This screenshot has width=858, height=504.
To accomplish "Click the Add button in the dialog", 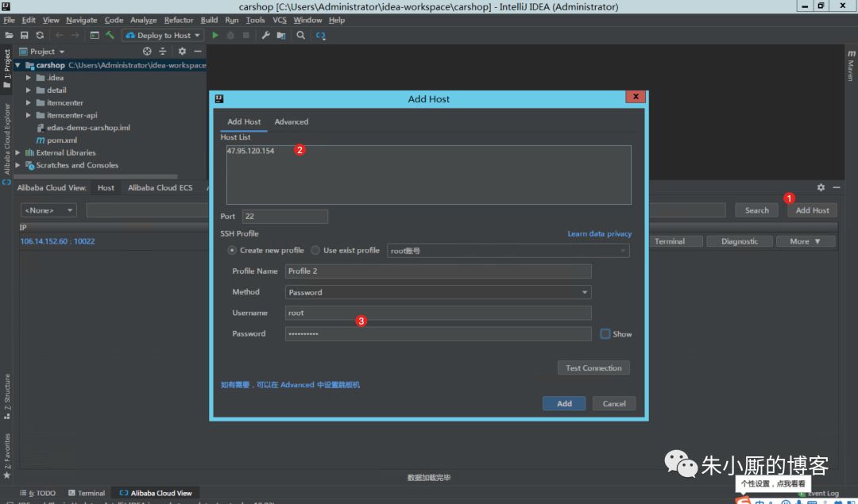I will tap(564, 403).
